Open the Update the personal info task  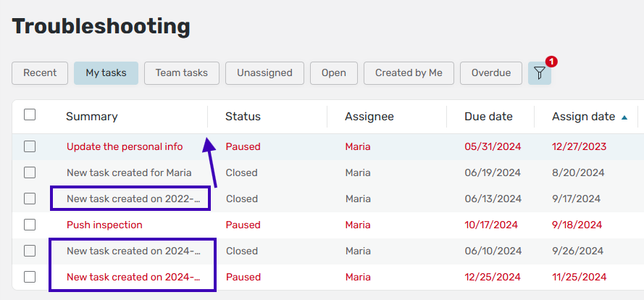pyautogui.click(x=125, y=146)
